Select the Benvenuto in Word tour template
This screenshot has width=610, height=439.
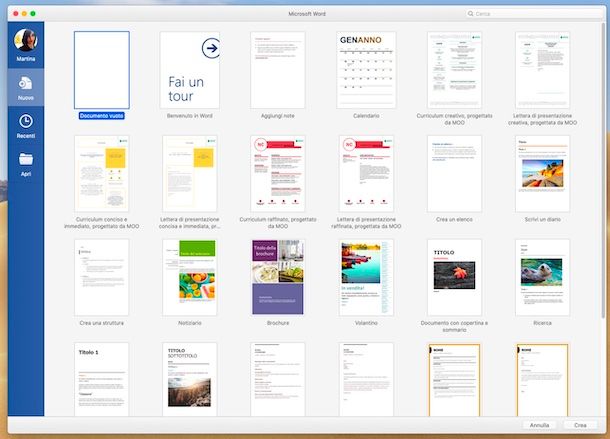point(190,70)
